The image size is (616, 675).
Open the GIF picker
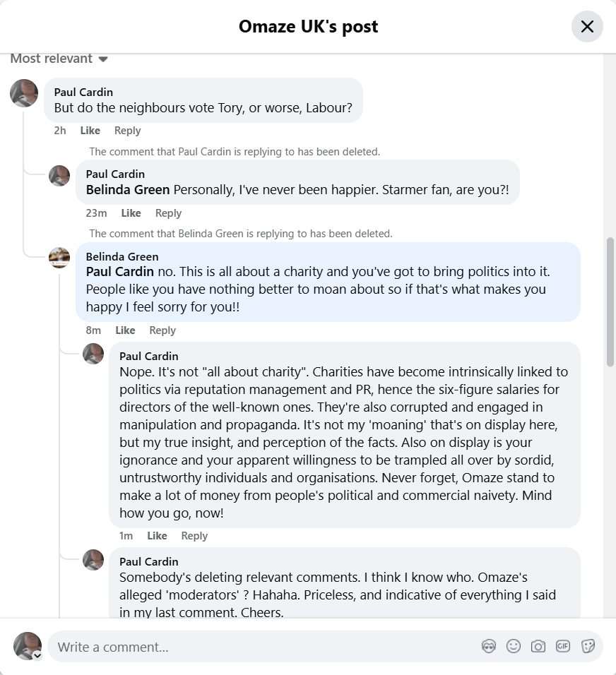563,646
